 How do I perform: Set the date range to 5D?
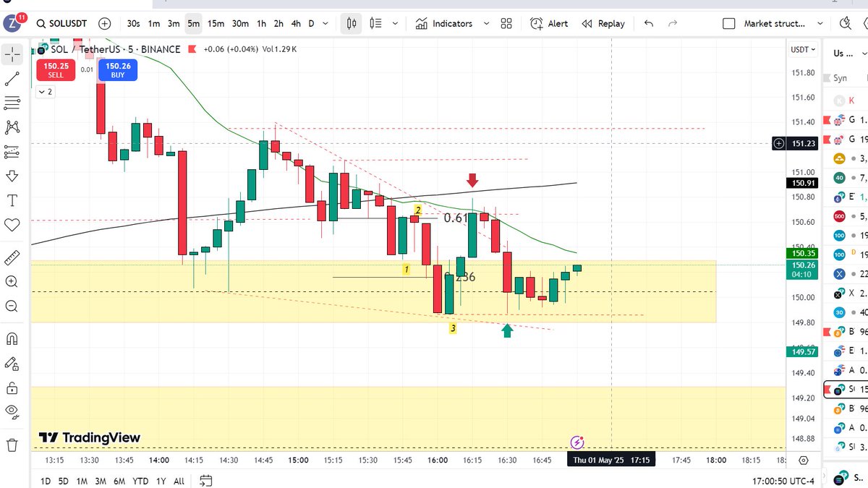tap(64, 481)
